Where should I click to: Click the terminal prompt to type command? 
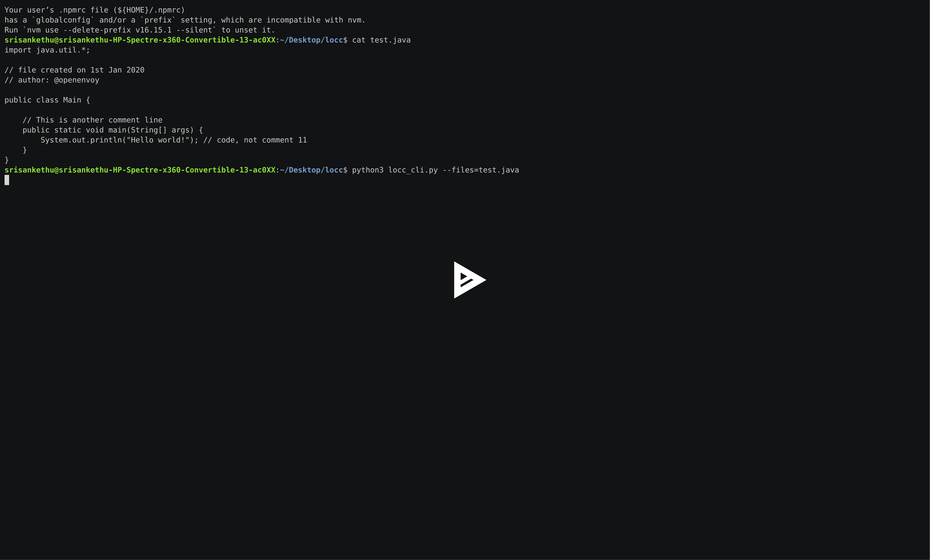pyautogui.click(x=7, y=180)
